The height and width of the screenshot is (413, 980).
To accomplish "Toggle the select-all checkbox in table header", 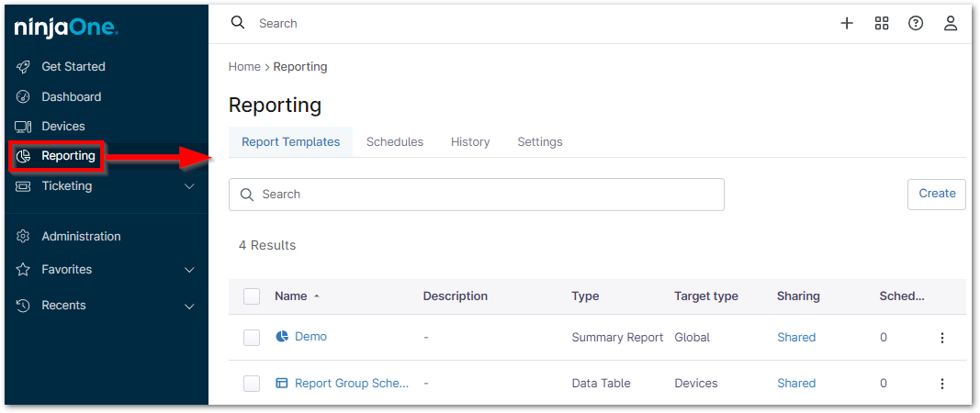I will 252,296.
